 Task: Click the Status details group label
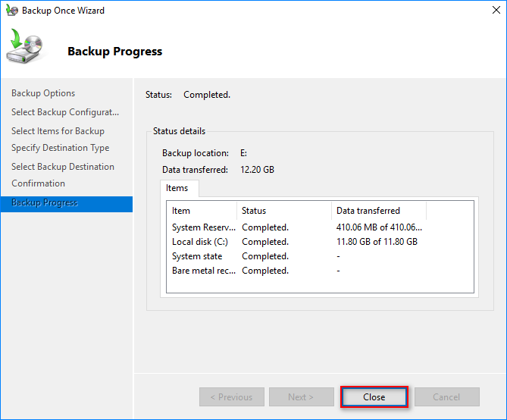[179, 131]
